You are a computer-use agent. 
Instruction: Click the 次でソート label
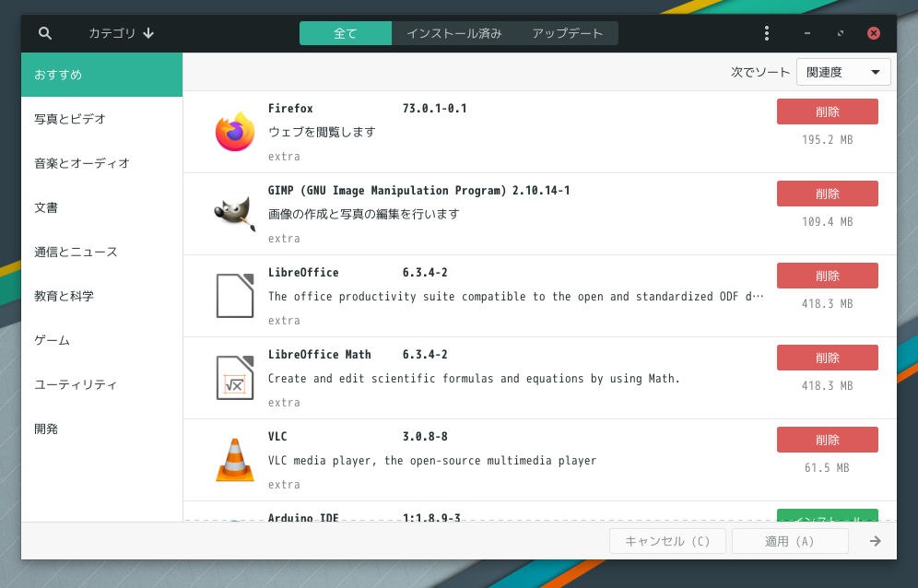pyautogui.click(x=760, y=72)
